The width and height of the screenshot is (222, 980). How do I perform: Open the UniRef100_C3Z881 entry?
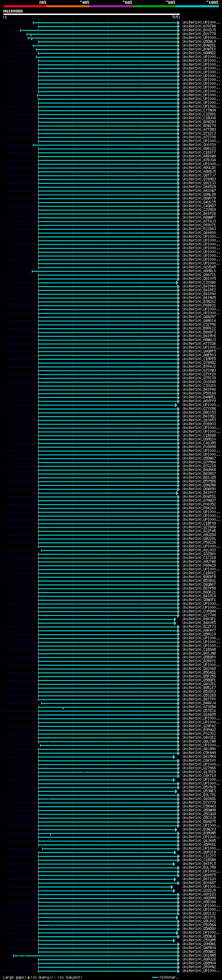(199, 114)
